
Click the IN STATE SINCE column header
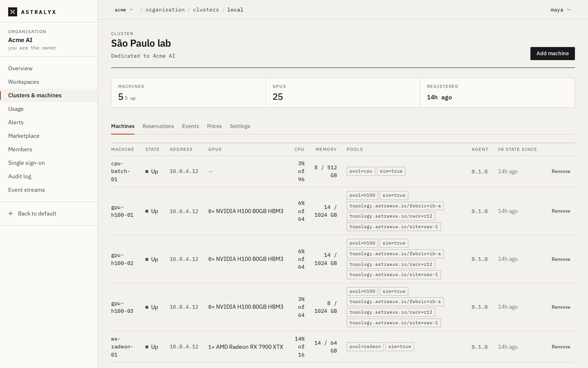[x=517, y=149]
